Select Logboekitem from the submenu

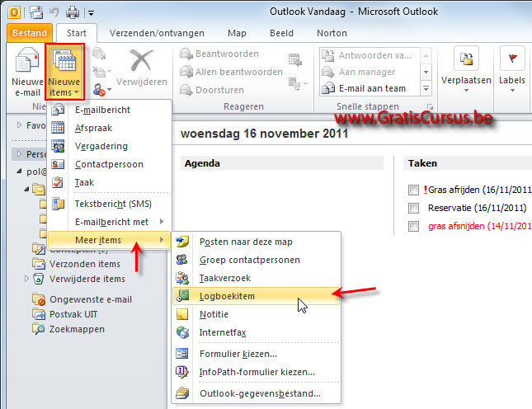257,296
